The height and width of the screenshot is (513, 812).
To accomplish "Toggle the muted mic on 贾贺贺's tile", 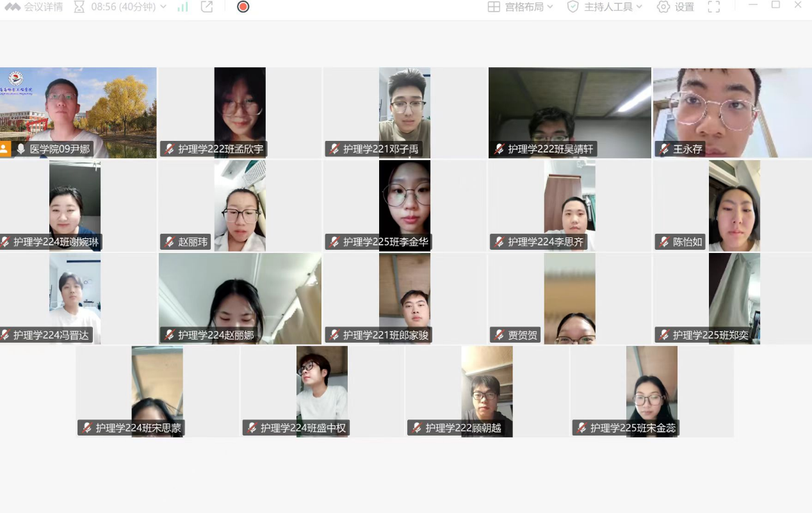I will 499,335.
